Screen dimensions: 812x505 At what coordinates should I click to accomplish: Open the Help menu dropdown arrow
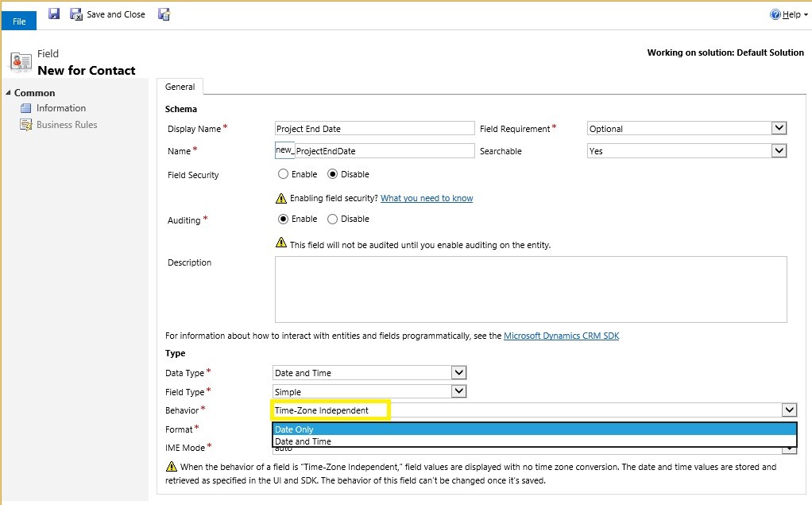pyautogui.click(x=806, y=16)
